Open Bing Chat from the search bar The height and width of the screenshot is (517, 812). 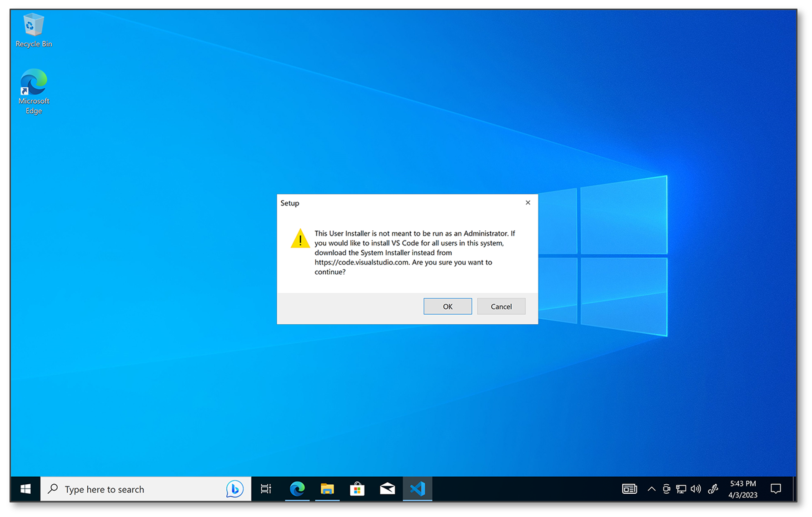point(234,489)
